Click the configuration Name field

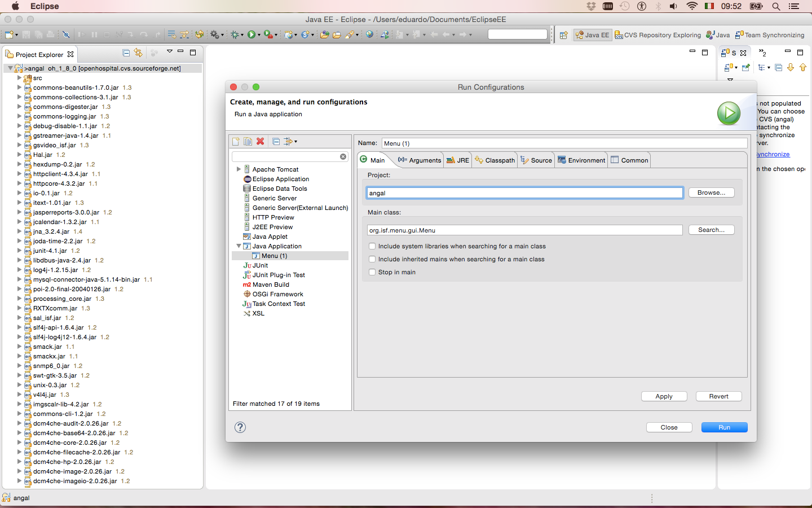[x=564, y=143]
